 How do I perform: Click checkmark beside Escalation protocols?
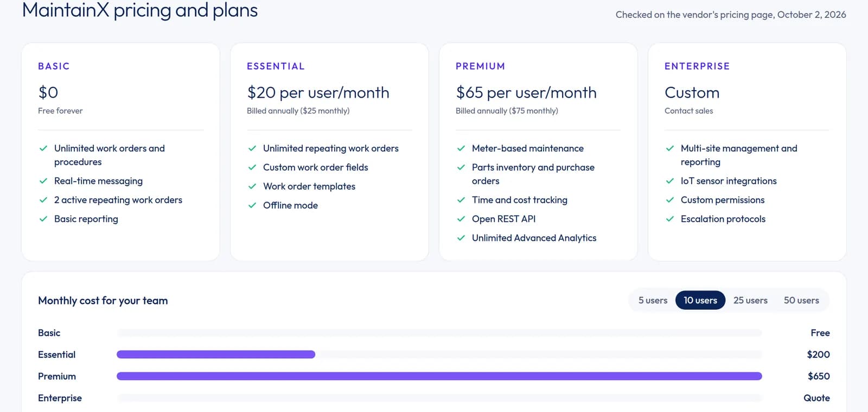click(670, 219)
